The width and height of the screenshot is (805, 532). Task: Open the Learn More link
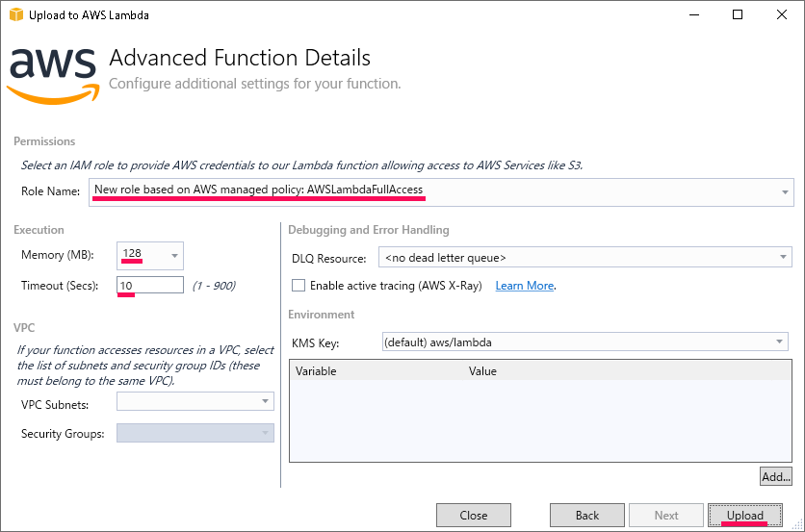point(524,286)
